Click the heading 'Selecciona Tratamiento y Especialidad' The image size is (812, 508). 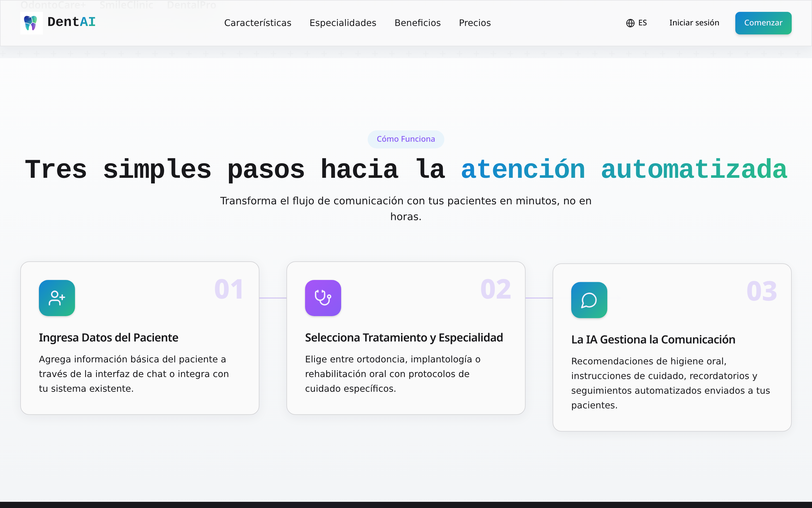coord(404,337)
